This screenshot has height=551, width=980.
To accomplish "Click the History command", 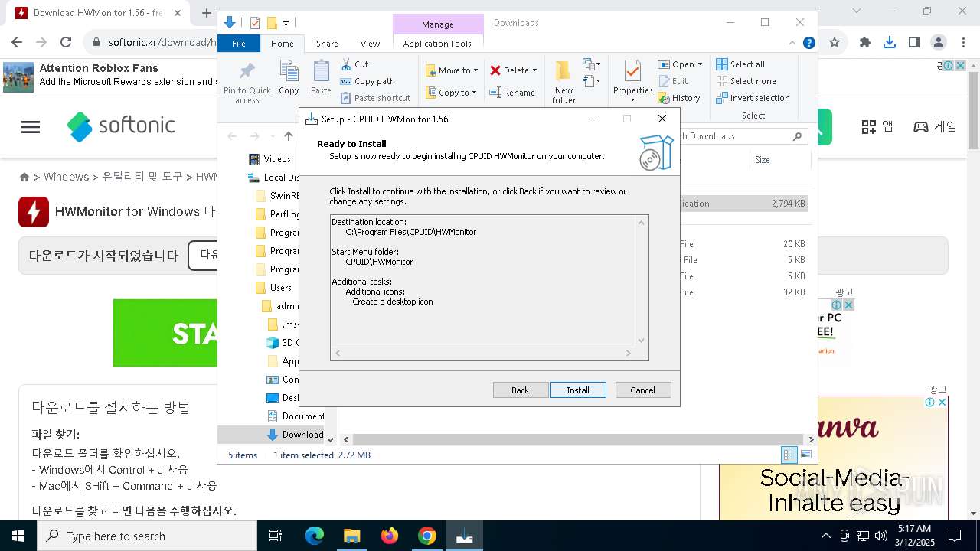I will 679,98.
